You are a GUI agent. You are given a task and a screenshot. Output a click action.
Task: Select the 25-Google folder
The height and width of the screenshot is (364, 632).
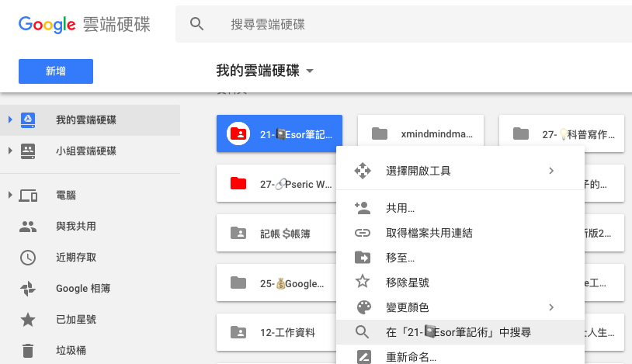click(x=276, y=283)
